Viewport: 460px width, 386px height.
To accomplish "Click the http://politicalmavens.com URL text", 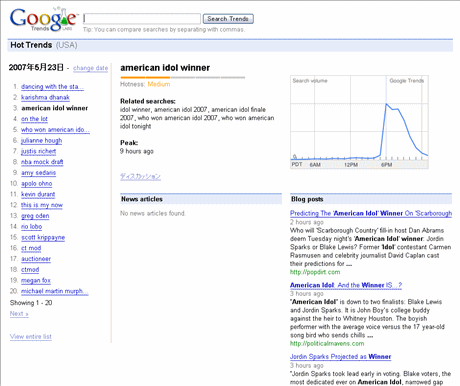I will (327, 343).
